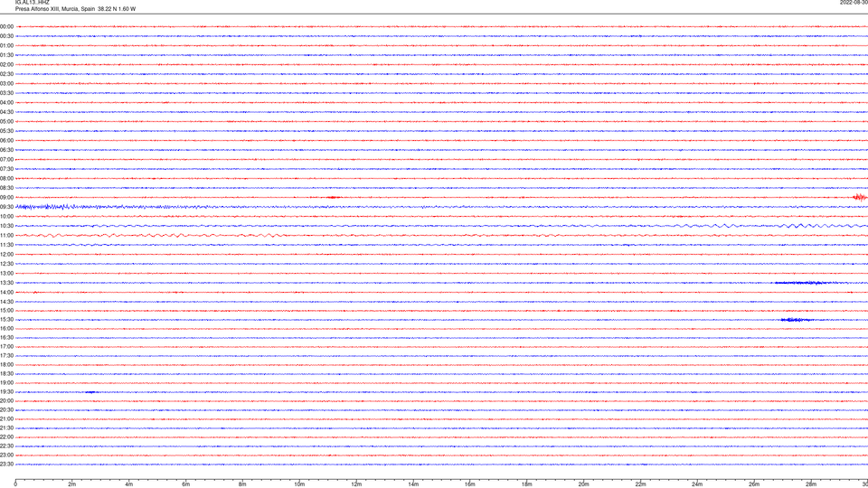Select the 16:30 row time

tap(6, 337)
